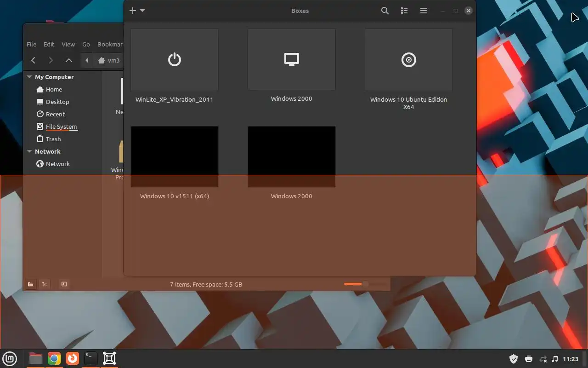Screen dimensions: 588x368
Task: Click the Show Treeview button in the status bar
Action: [44, 284]
